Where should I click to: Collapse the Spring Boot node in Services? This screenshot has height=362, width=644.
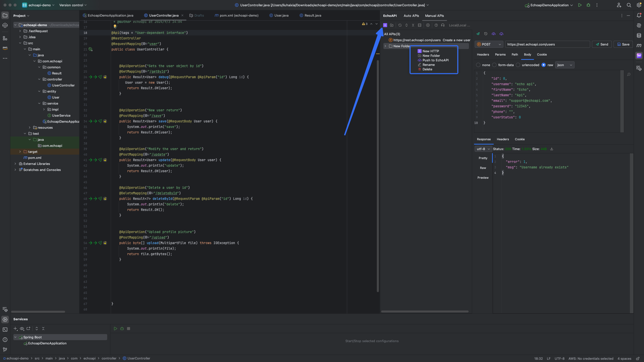pyautogui.click(x=15, y=337)
